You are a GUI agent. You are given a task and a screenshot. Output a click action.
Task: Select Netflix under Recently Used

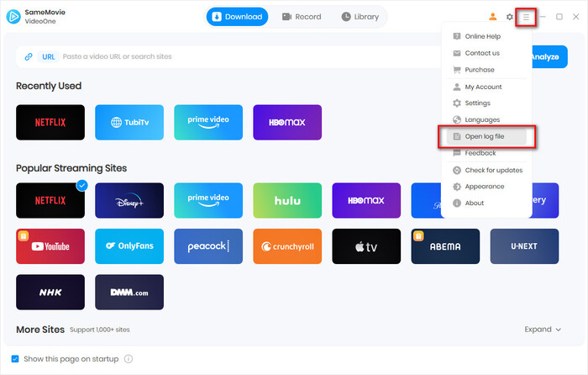tap(50, 123)
